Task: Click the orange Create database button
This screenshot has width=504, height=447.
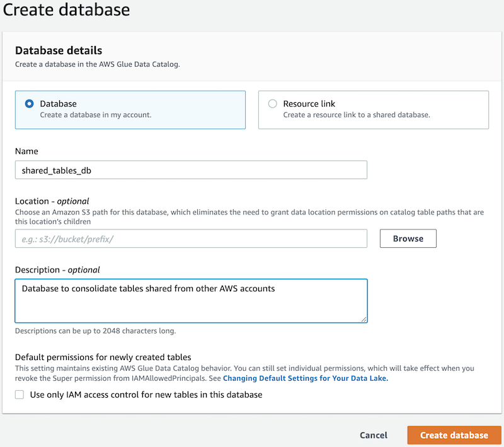Action: (454, 435)
